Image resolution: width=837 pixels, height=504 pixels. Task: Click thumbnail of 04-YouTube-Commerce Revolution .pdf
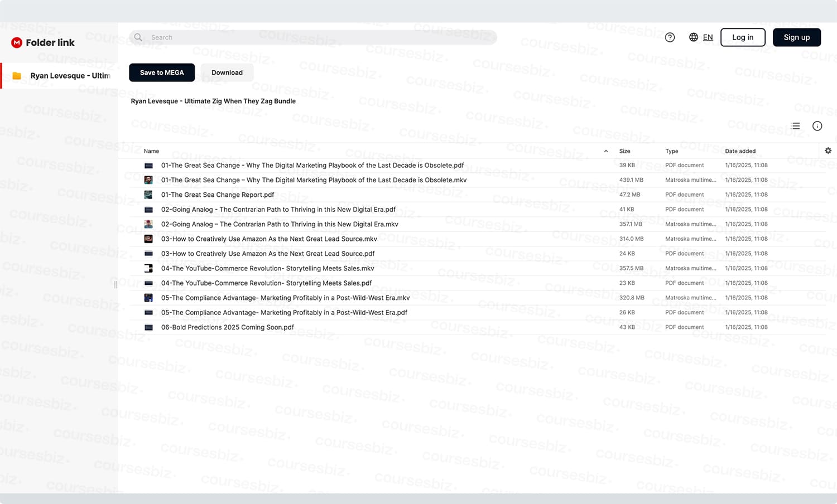[148, 283]
